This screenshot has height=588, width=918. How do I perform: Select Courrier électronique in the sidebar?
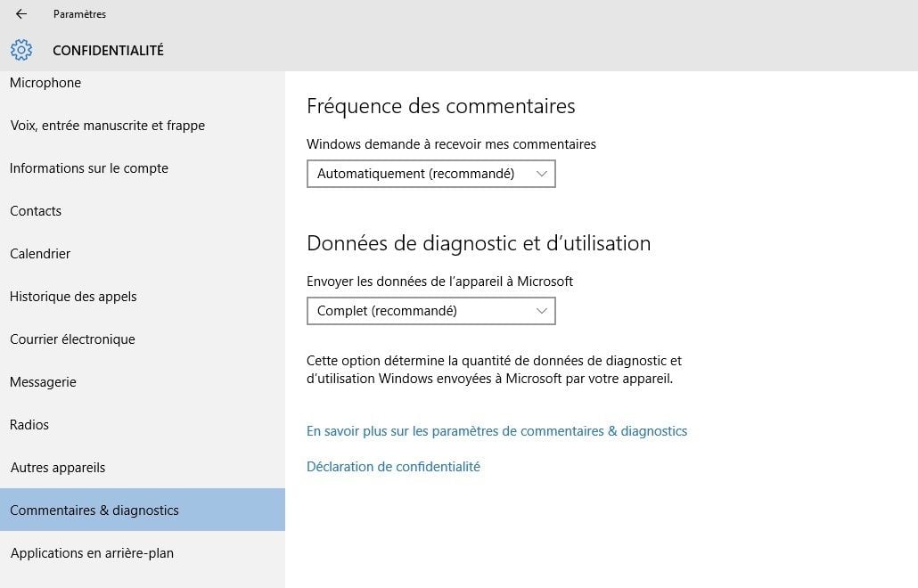click(x=72, y=339)
